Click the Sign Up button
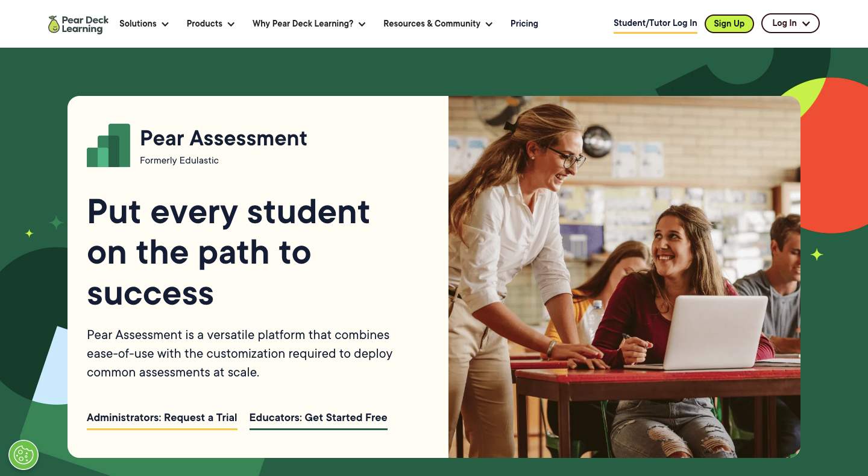 (729, 24)
